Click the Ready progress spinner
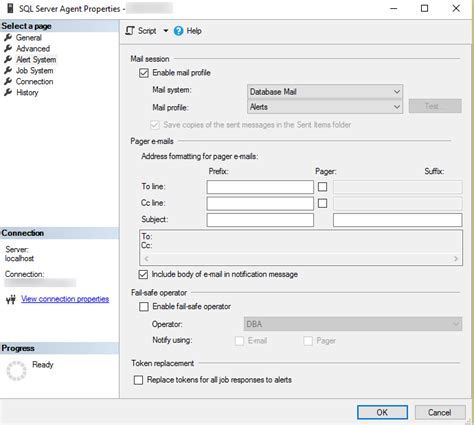474x425 pixels. 16,371
